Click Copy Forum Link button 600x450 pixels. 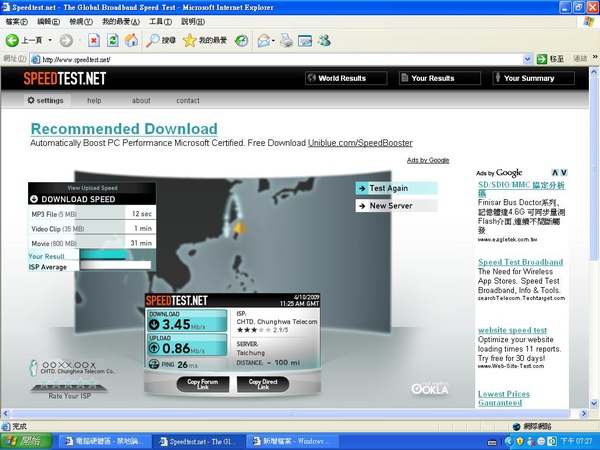[203, 384]
